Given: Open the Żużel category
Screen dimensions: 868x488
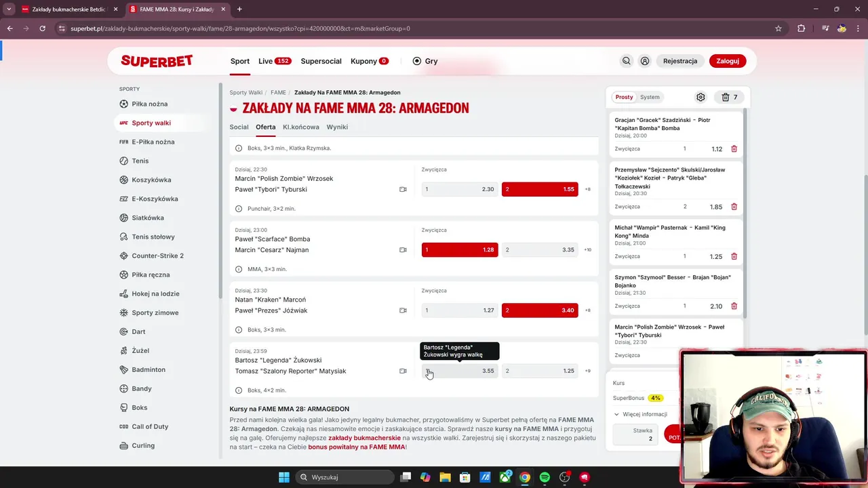Looking at the screenshot, I should (x=134, y=350).
